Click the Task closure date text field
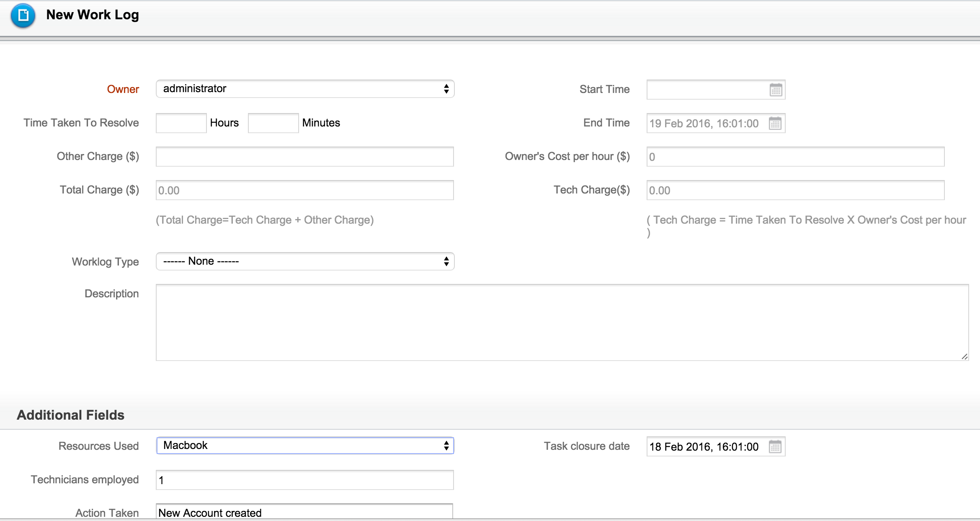 click(707, 446)
